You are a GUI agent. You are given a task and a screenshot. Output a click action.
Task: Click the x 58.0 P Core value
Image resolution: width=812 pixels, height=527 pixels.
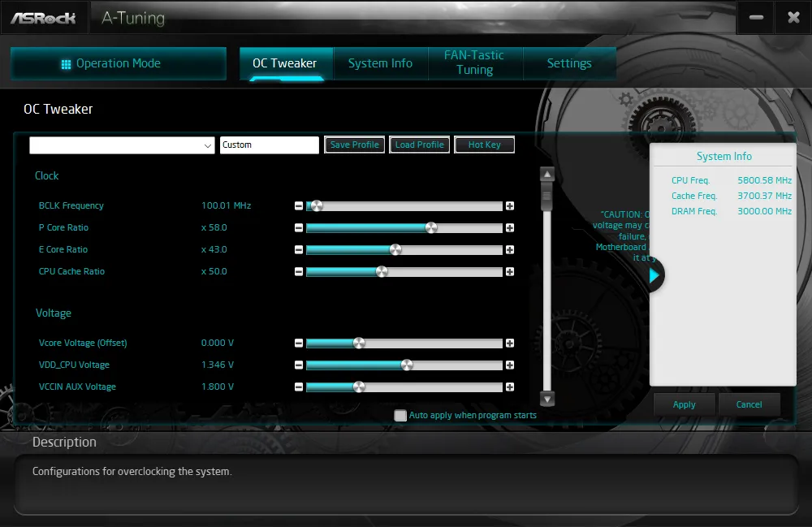[x=214, y=228]
